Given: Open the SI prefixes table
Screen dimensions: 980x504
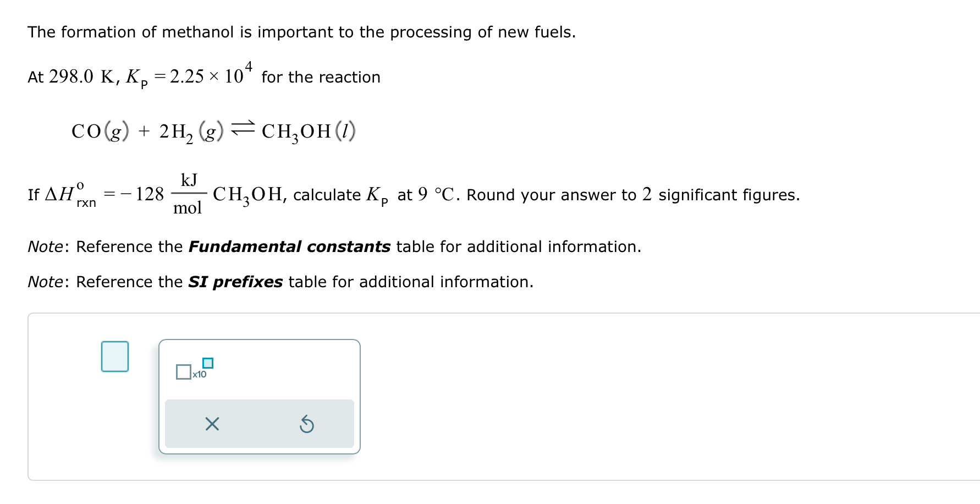Looking at the screenshot, I should (x=235, y=282).
